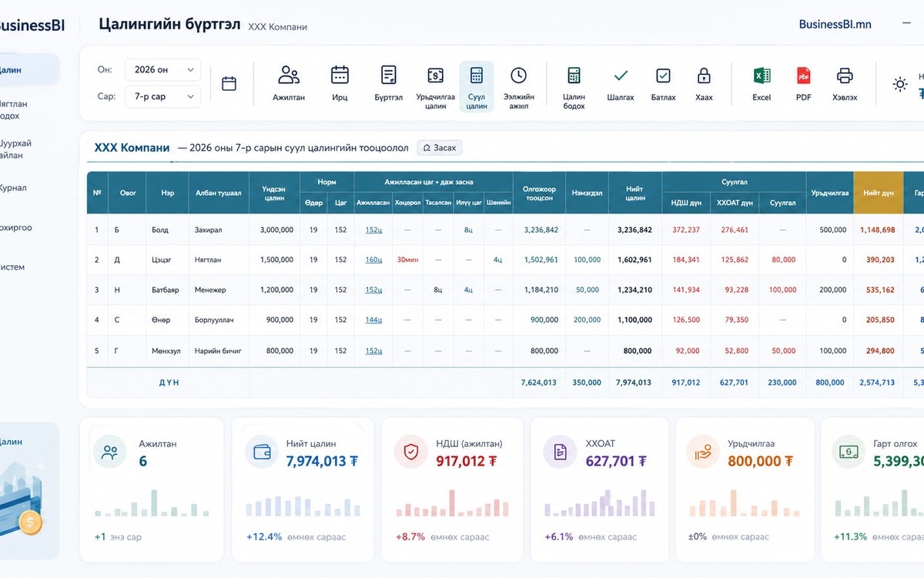Click the 372,237 НДШ amount cell
Viewport: 924px width, 578px height.
pyautogui.click(x=685, y=230)
